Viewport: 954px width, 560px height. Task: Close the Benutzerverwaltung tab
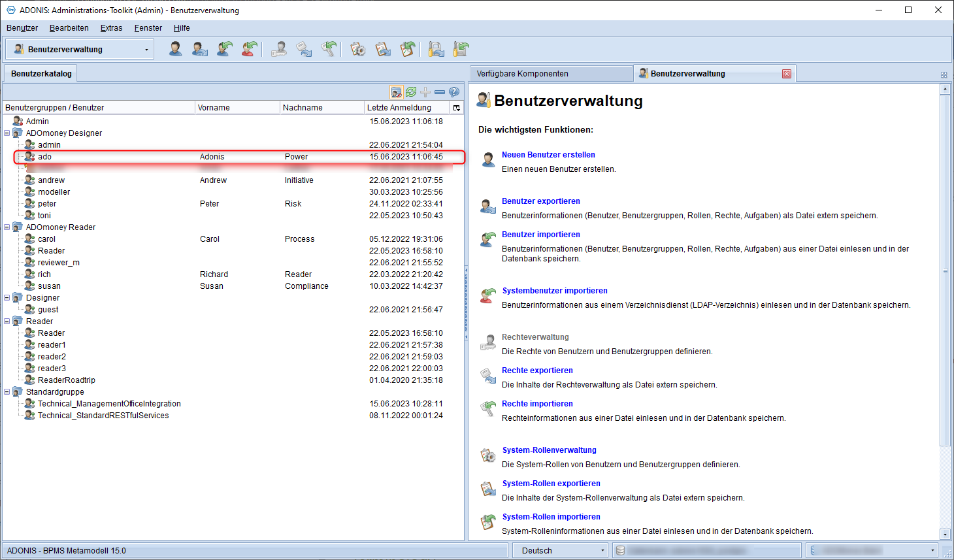click(x=787, y=74)
